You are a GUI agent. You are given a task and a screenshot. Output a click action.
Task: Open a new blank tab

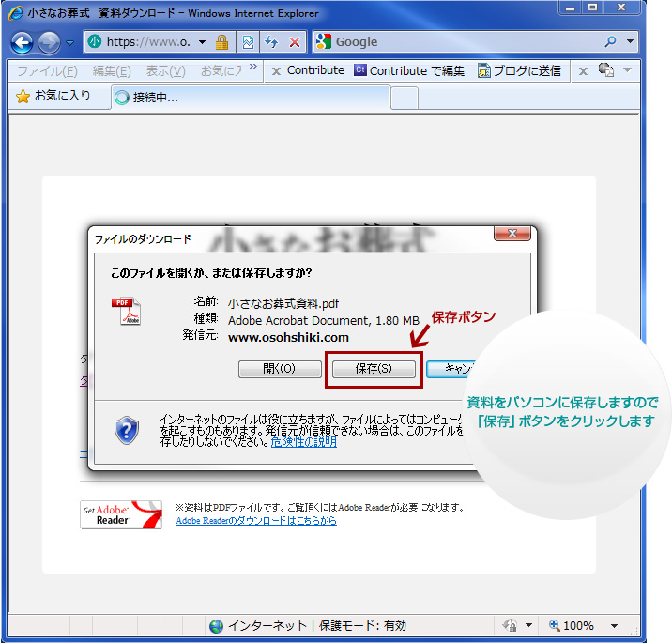[x=405, y=99]
